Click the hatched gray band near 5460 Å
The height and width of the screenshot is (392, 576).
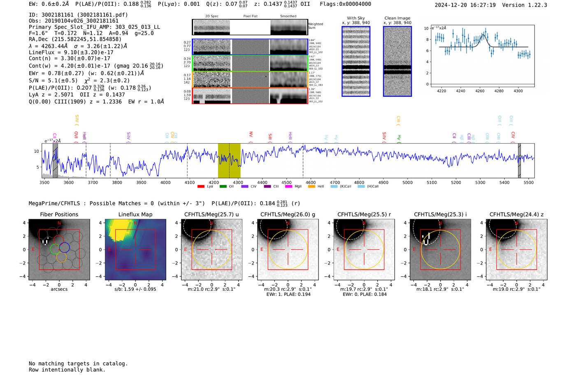(519, 160)
